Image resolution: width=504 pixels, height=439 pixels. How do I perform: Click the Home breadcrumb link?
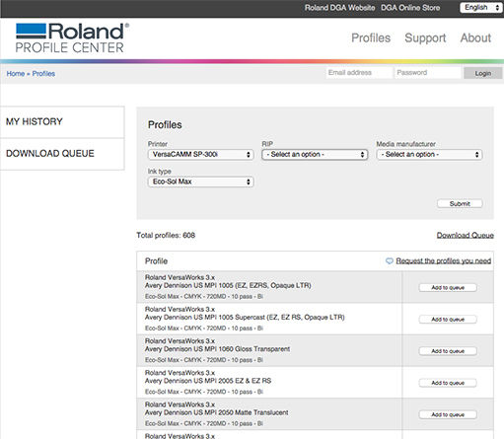16,74
